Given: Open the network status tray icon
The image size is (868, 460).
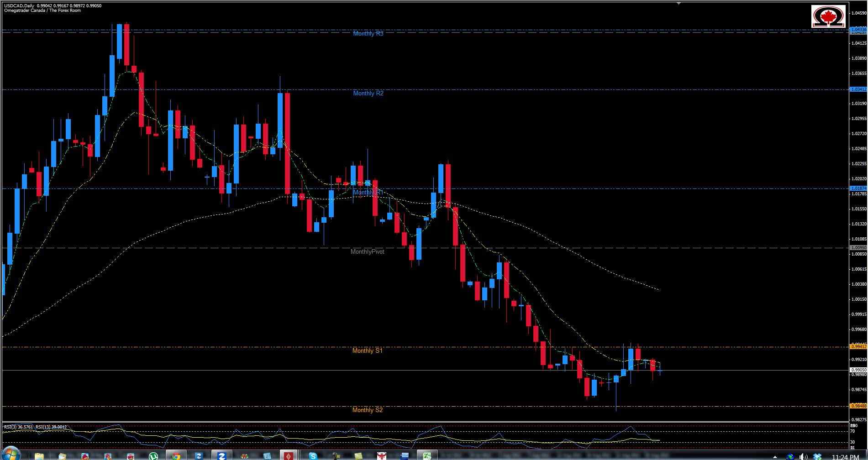Looking at the screenshot, I should (x=791, y=456).
